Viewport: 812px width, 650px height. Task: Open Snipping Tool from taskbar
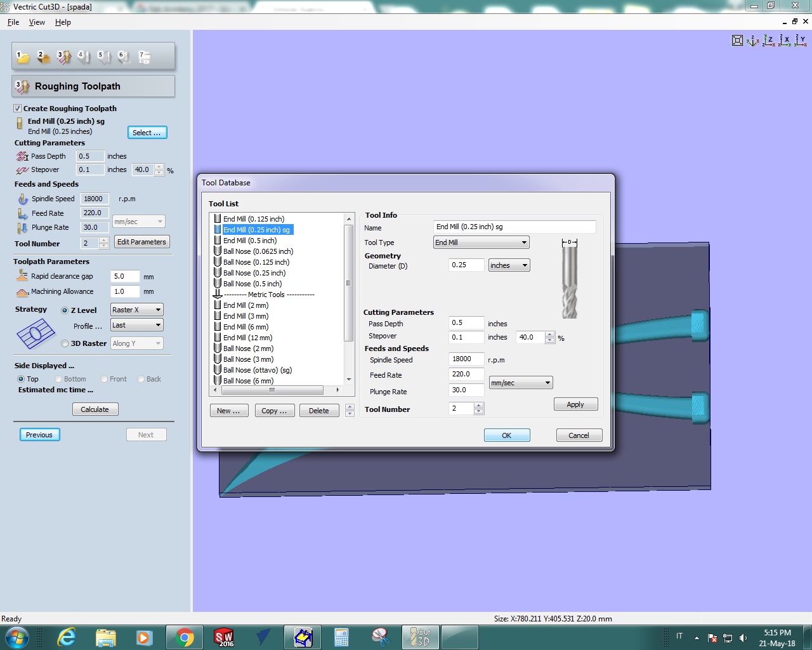click(x=381, y=637)
